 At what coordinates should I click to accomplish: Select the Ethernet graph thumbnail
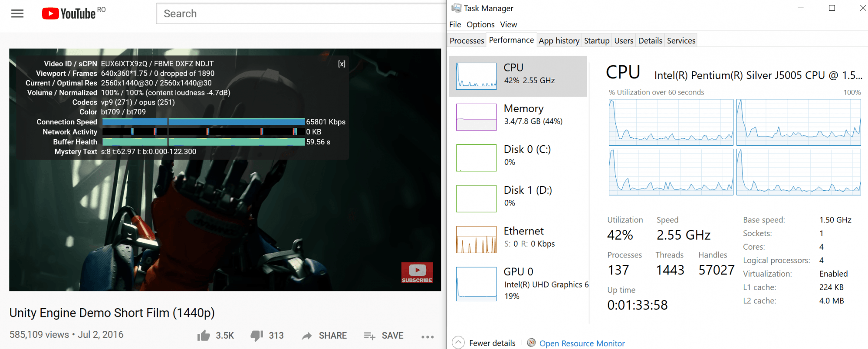pyautogui.click(x=477, y=239)
